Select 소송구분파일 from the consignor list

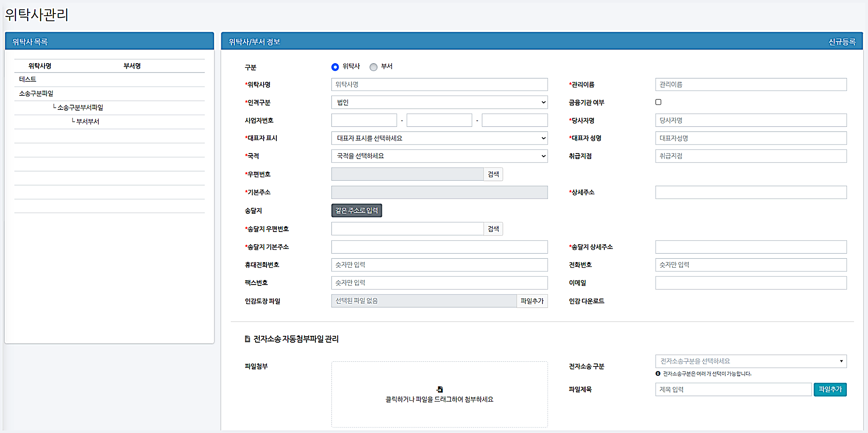(36, 93)
